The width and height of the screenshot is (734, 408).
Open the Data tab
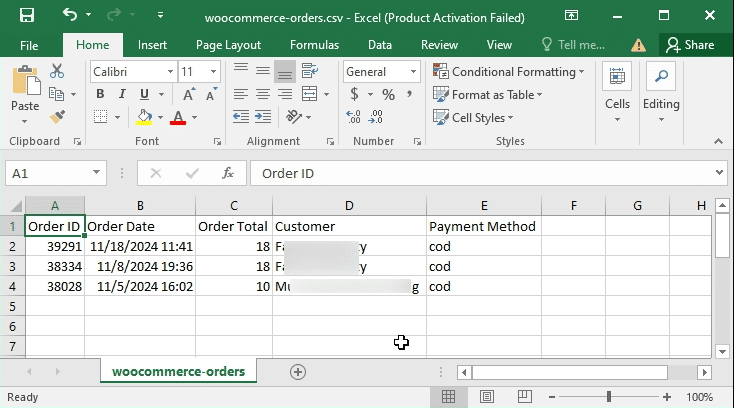coord(380,45)
